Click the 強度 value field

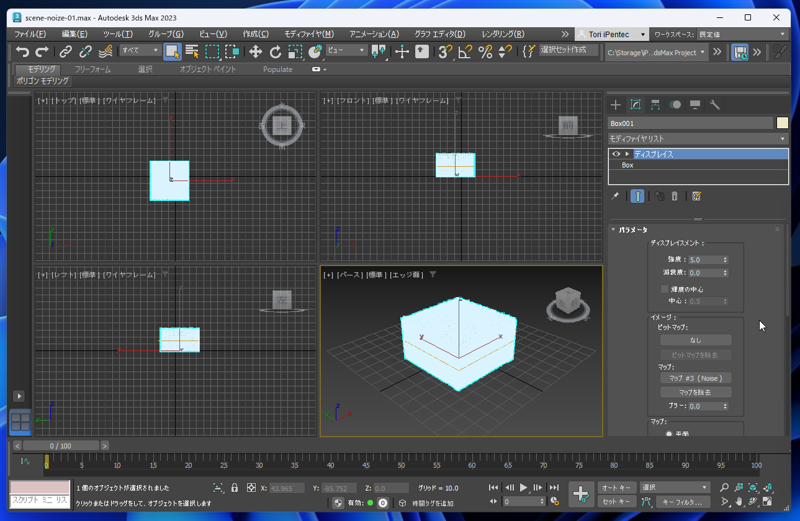(705, 260)
